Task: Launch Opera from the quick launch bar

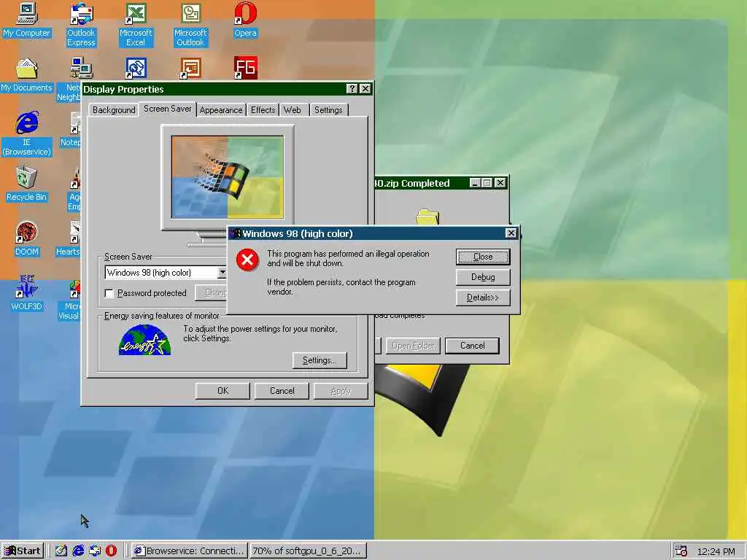Action: point(111,551)
